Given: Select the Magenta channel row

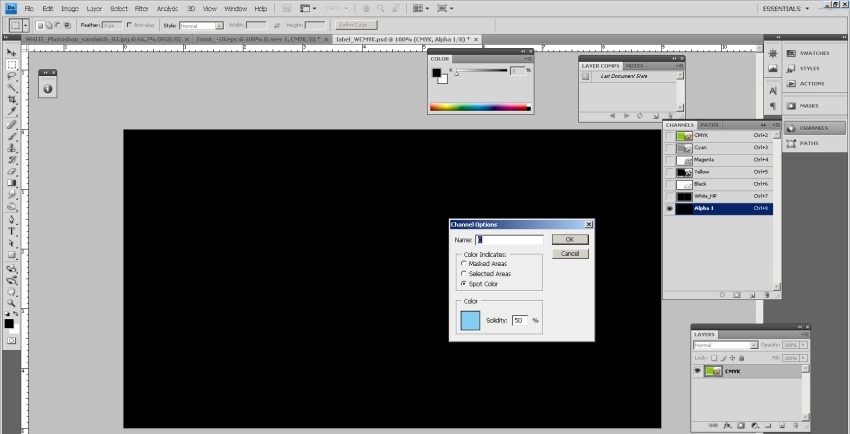Looking at the screenshot, I should click(x=717, y=160).
